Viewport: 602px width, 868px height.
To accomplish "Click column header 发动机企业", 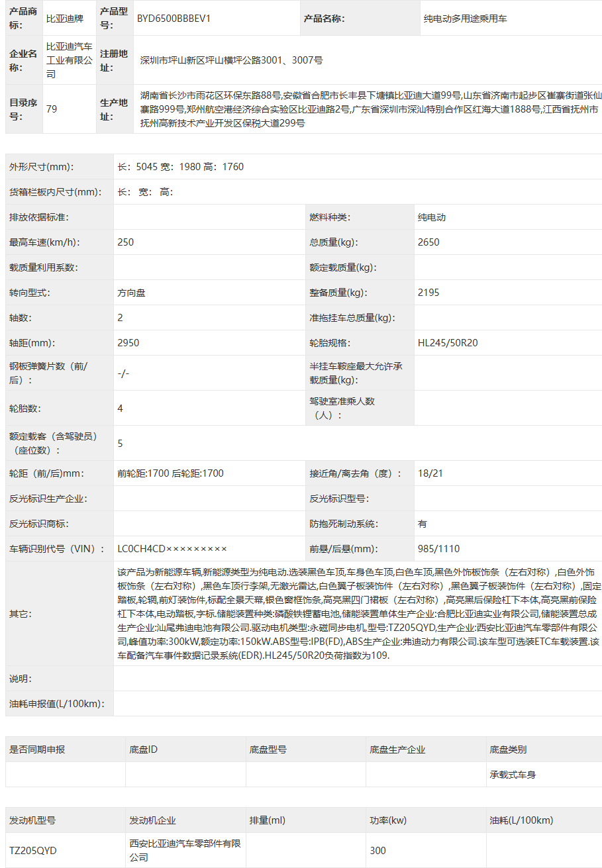I will [153, 820].
